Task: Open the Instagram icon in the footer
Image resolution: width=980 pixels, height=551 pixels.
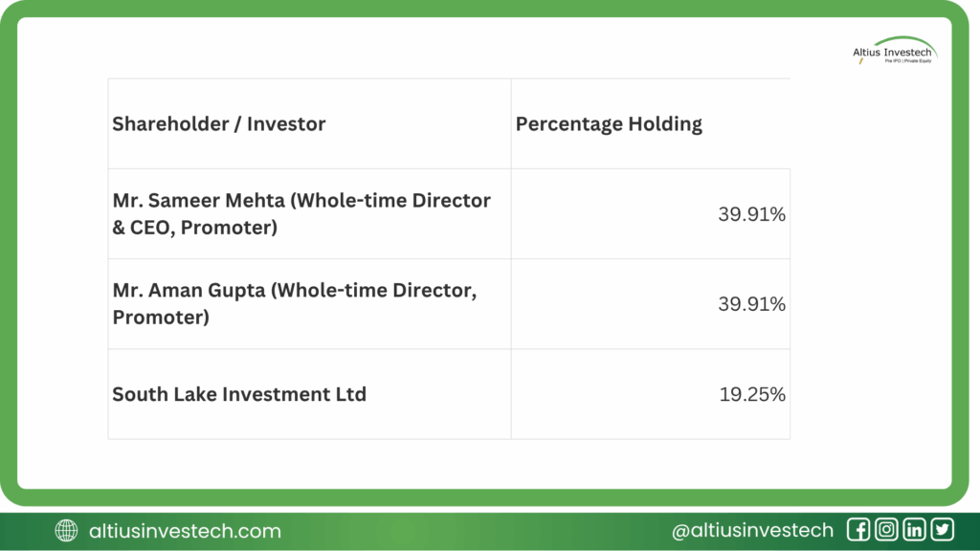Action: [886, 530]
